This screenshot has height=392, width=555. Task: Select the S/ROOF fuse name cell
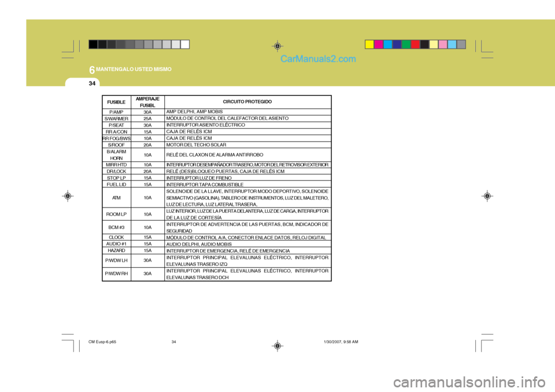(x=116, y=145)
